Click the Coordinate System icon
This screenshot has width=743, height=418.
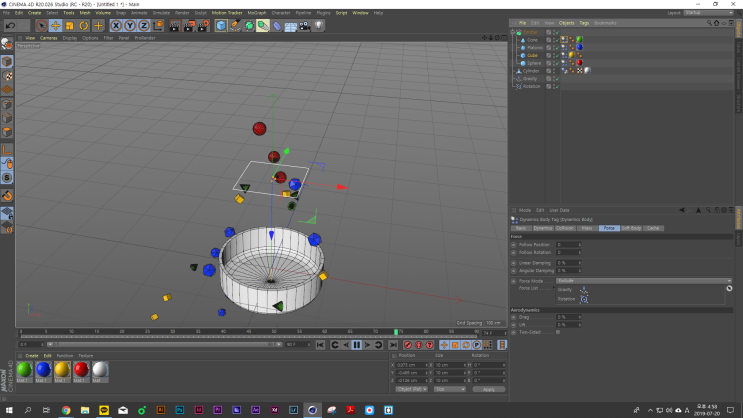pos(158,26)
